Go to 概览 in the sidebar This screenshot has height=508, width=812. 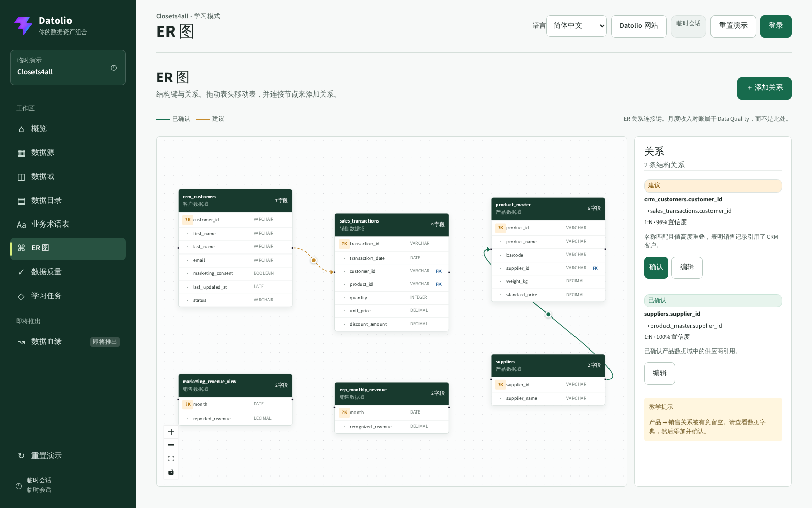(x=68, y=129)
